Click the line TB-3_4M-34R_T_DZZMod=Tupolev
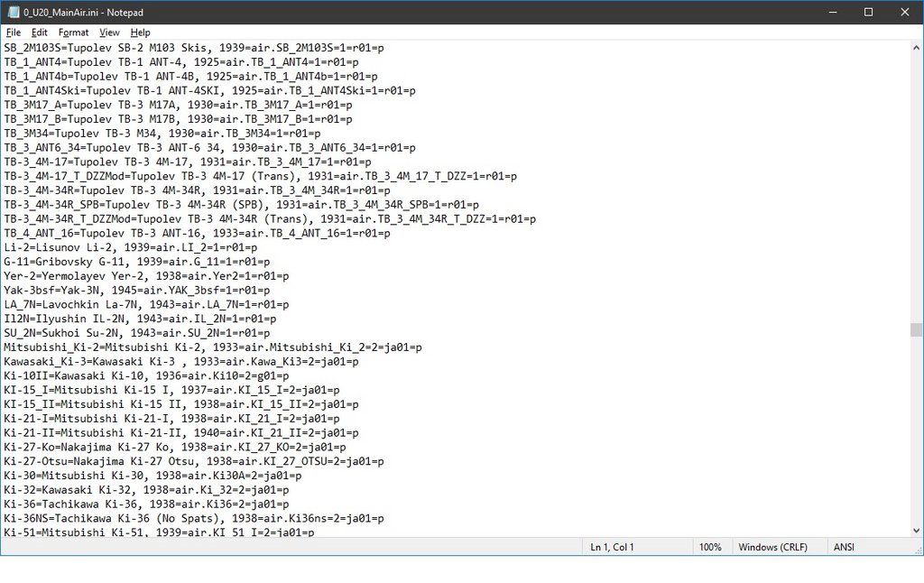924x583 pixels. (270, 218)
